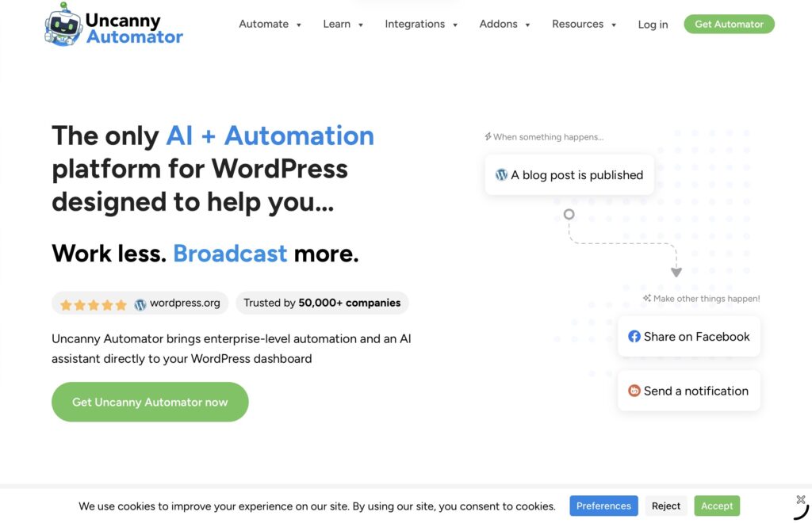The width and height of the screenshot is (812, 523).
Task: Click the 'When something happens...' label
Action: tap(548, 136)
